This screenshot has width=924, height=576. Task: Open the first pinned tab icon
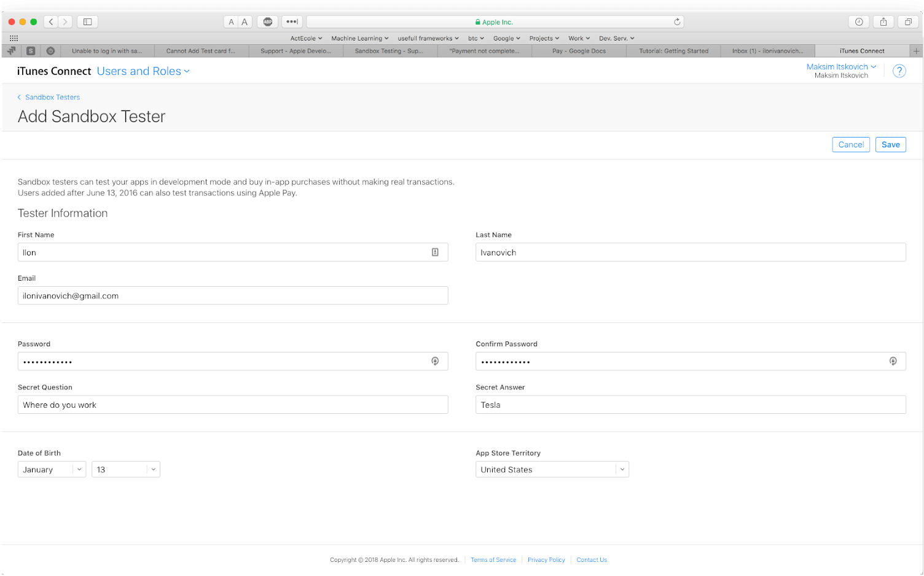[x=11, y=51]
